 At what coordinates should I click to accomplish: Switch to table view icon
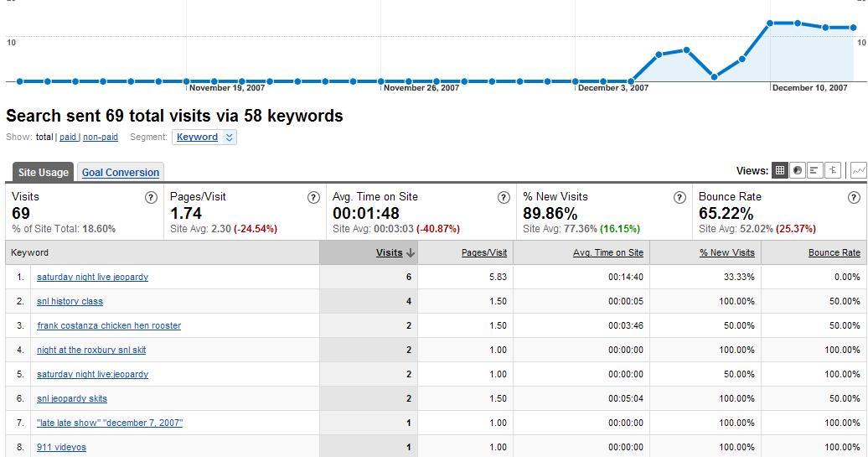pos(780,170)
